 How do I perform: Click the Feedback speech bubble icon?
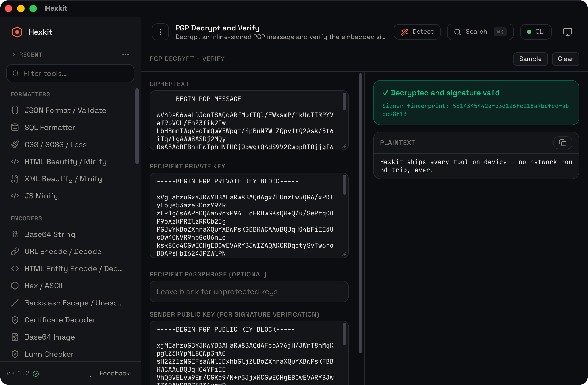tap(93, 374)
